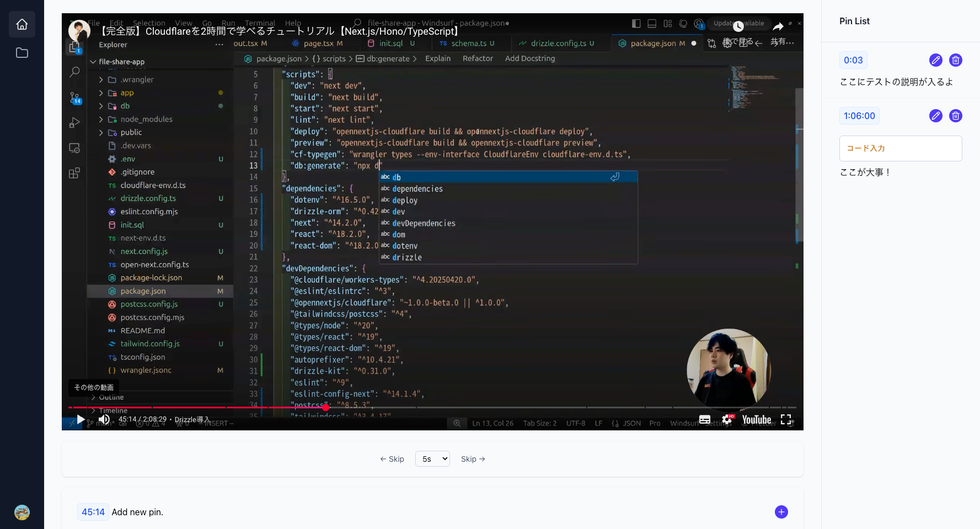This screenshot has height=529, width=980.
Task: Select skip interval 5s dropdown
Action: point(432,459)
